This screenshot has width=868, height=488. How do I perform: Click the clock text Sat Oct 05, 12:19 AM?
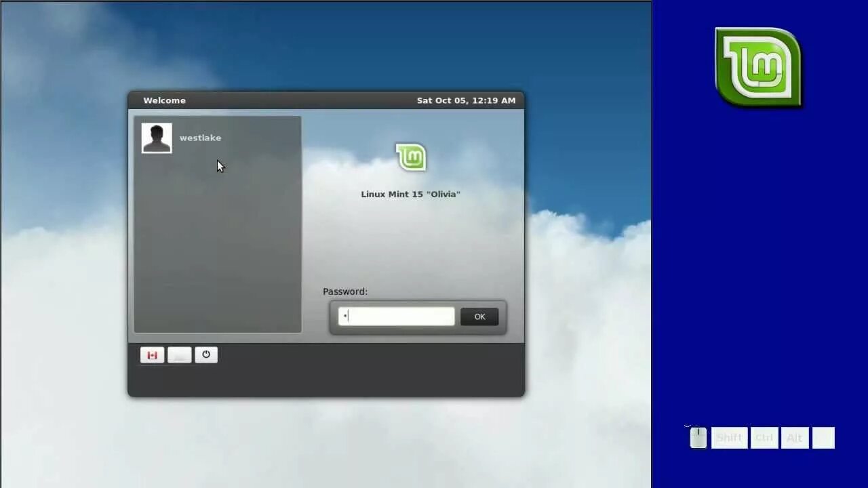coord(466,100)
